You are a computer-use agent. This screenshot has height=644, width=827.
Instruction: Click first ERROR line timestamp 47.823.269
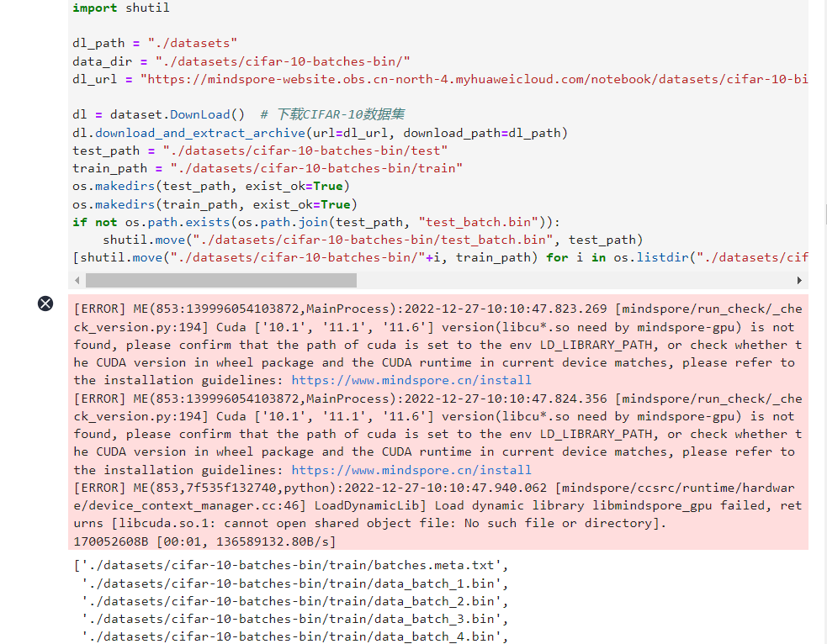pos(506,309)
